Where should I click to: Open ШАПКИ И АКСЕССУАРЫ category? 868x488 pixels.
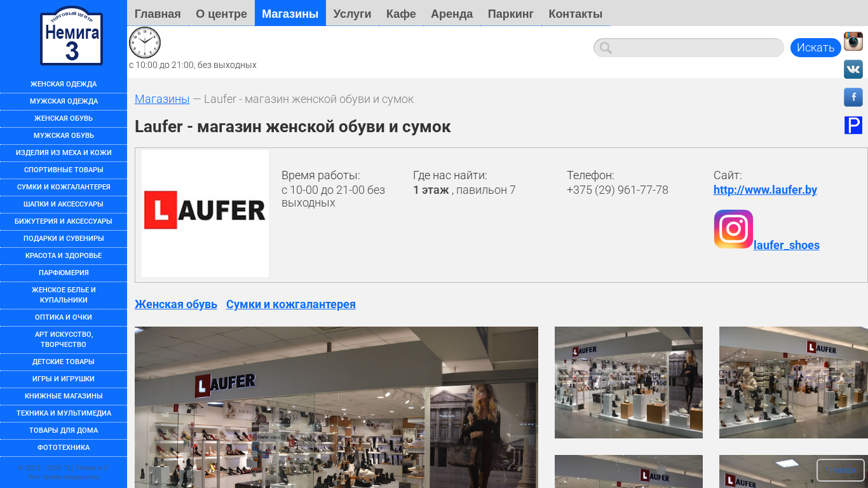(64, 205)
